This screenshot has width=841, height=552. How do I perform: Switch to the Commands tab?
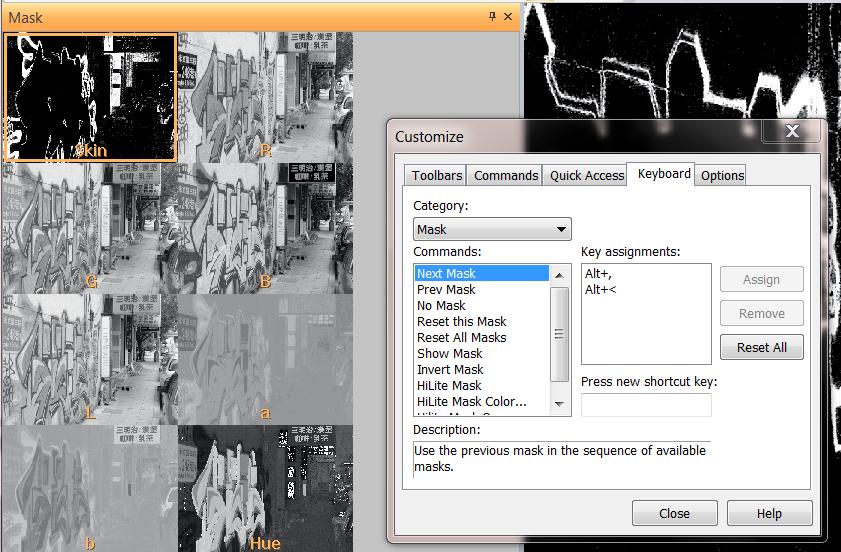point(505,175)
